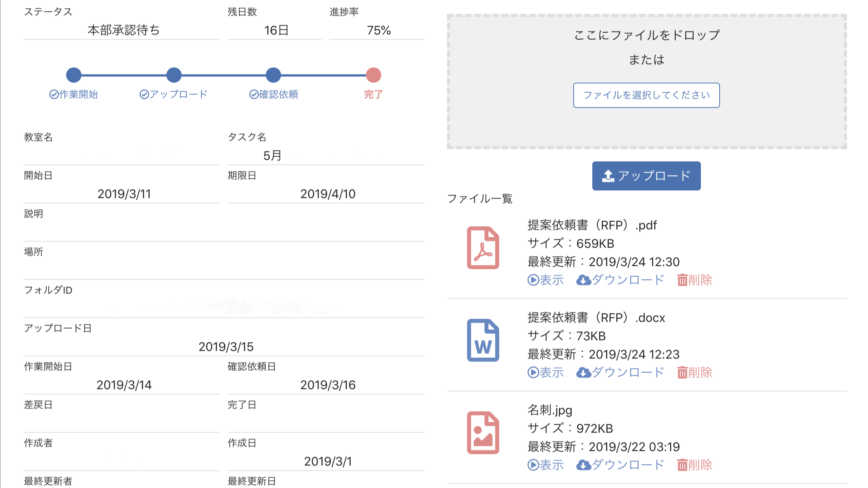Click the Word document file icon
The image size is (868, 488).
click(x=483, y=340)
